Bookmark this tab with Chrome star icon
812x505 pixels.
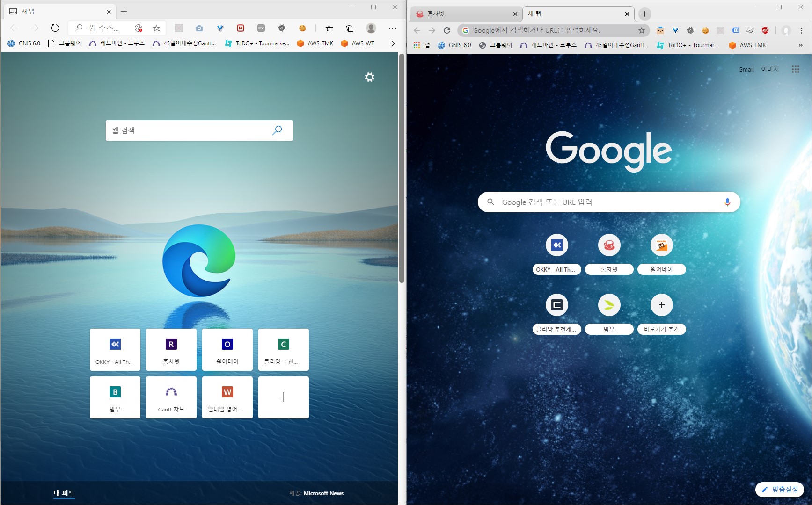642,30
